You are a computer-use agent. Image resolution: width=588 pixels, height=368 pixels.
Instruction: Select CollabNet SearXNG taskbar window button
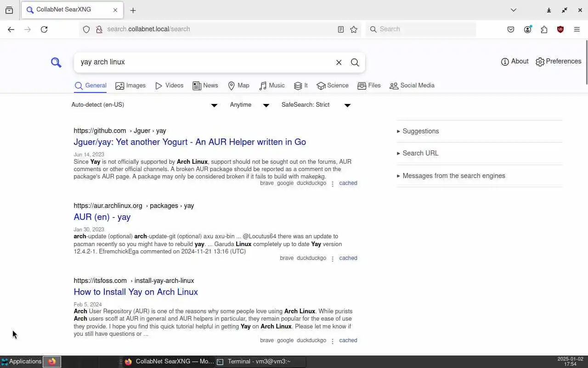coord(169,362)
